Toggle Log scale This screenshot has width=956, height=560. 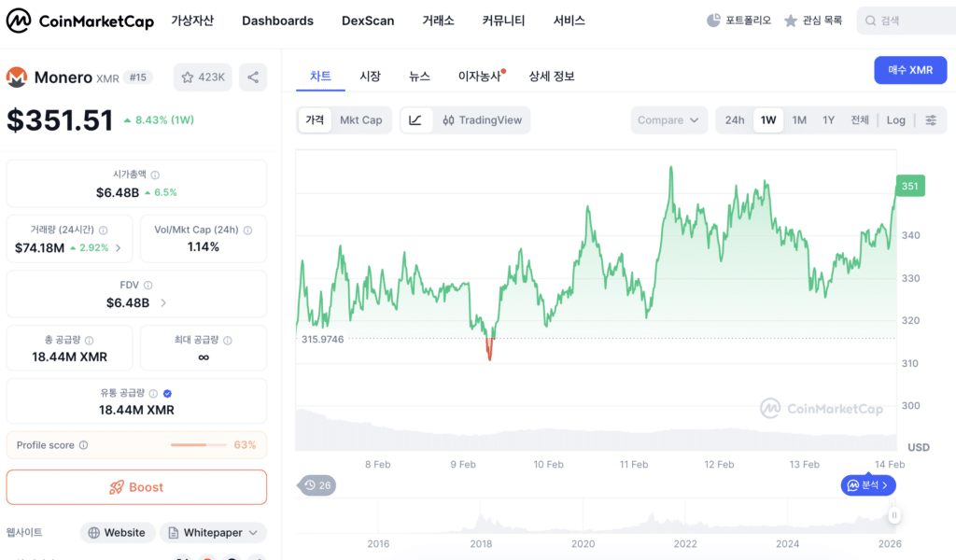895,120
